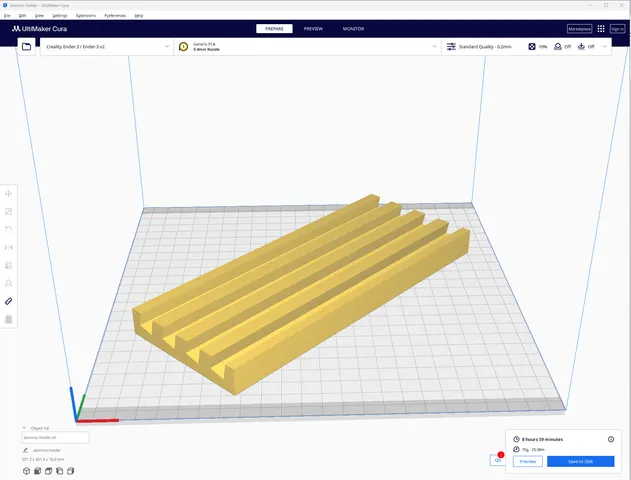Viewport: 631px width, 480px height.
Task: Open the Preferences menu
Action: [x=115, y=16]
